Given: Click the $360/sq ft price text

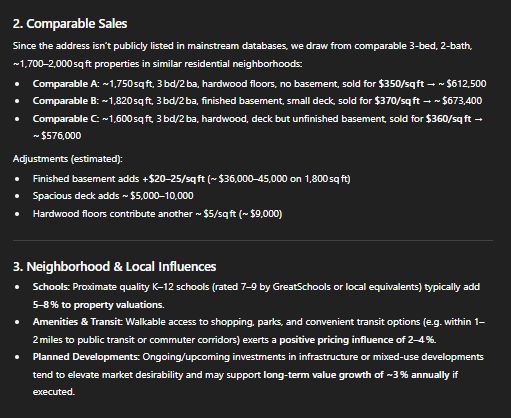Looking at the screenshot, I should click(x=449, y=119).
